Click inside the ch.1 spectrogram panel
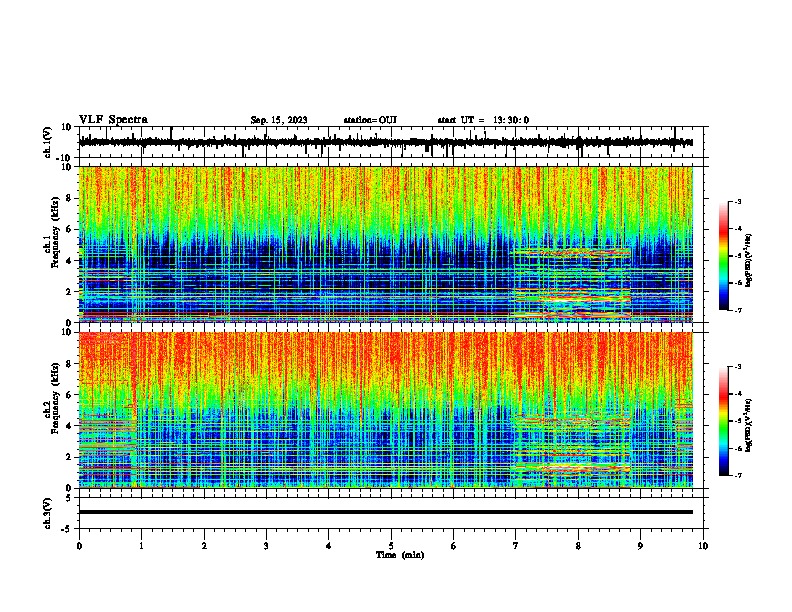The width and height of the screenshot is (792, 612). tap(385, 244)
